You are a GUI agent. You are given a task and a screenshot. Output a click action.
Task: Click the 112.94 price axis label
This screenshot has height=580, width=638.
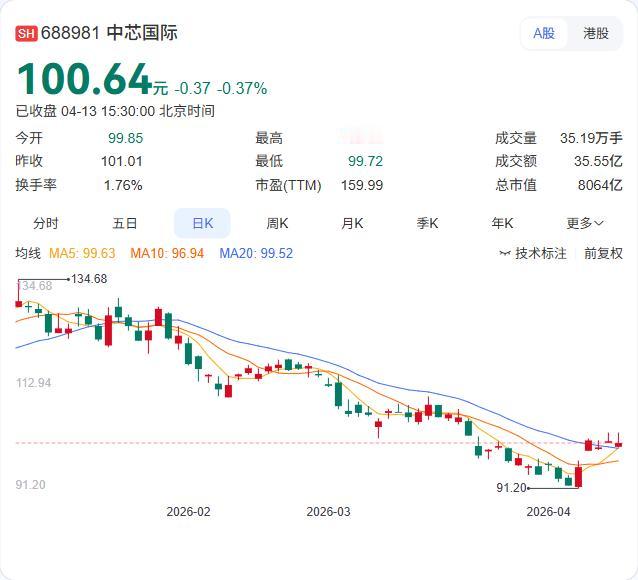(x=33, y=383)
